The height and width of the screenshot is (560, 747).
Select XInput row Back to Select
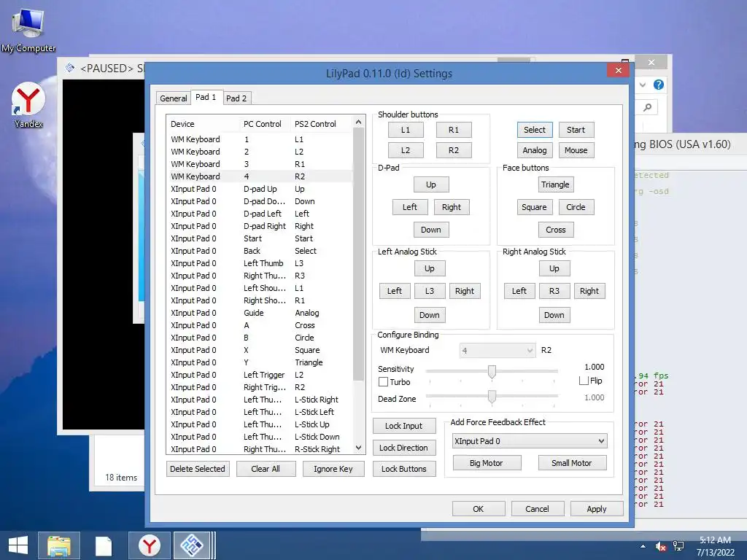(x=260, y=251)
